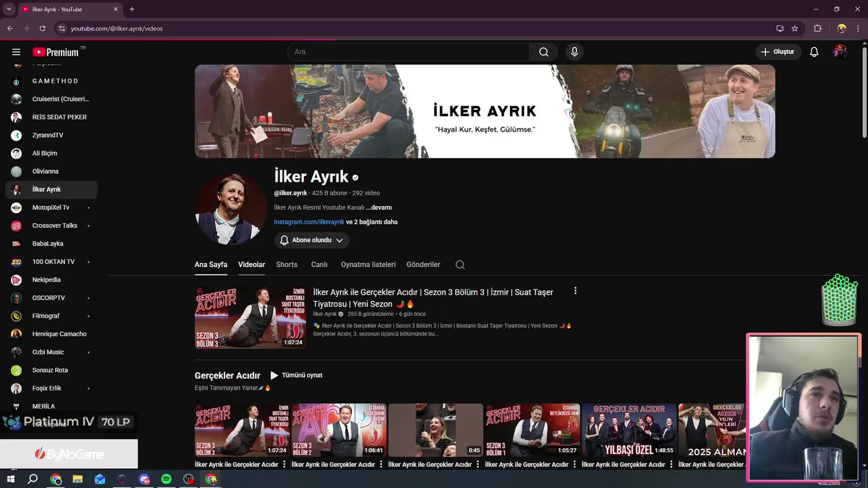
Task: Open the Chrome extensions puzzle icon
Action: [x=817, y=28]
